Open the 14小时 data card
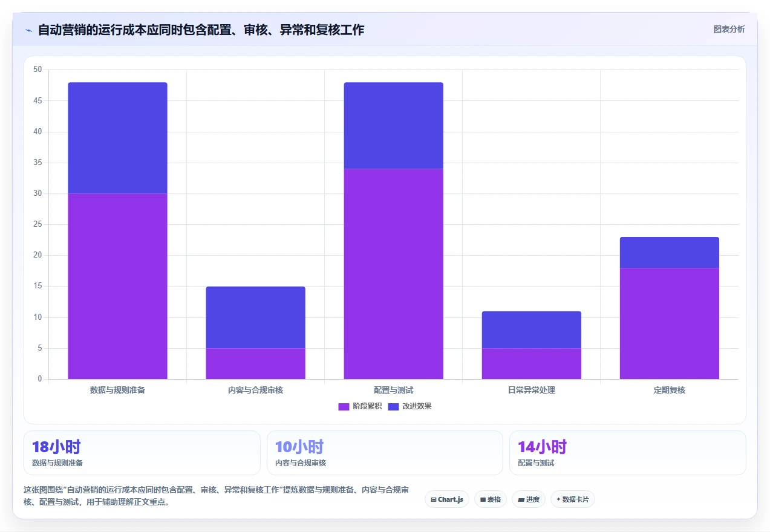 click(x=628, y=453)
